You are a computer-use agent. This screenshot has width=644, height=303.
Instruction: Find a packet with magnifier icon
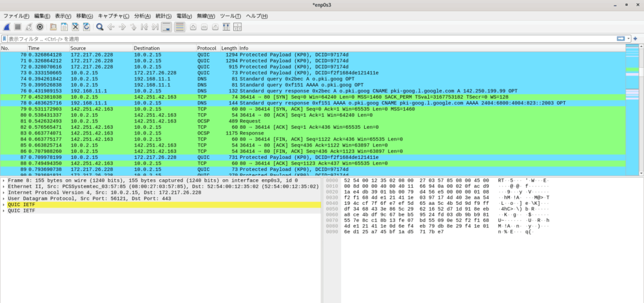pos(100,26)
